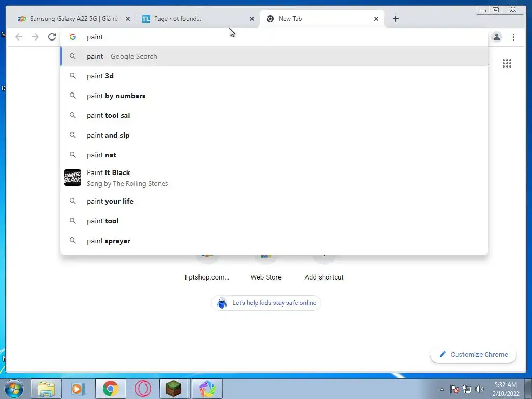Select Paint It Black song suggestion
Image resolution: width=532 pixels, height=399 pixels.
[274, 178]
